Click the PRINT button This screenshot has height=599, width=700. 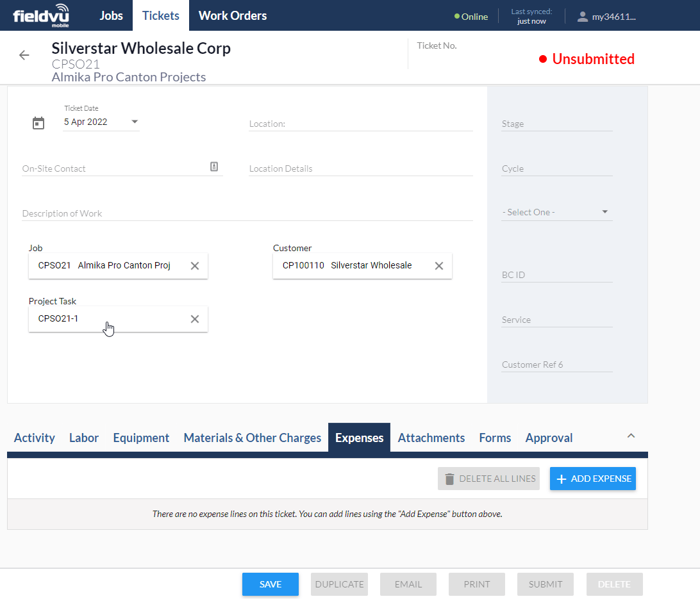coord(477,584)
